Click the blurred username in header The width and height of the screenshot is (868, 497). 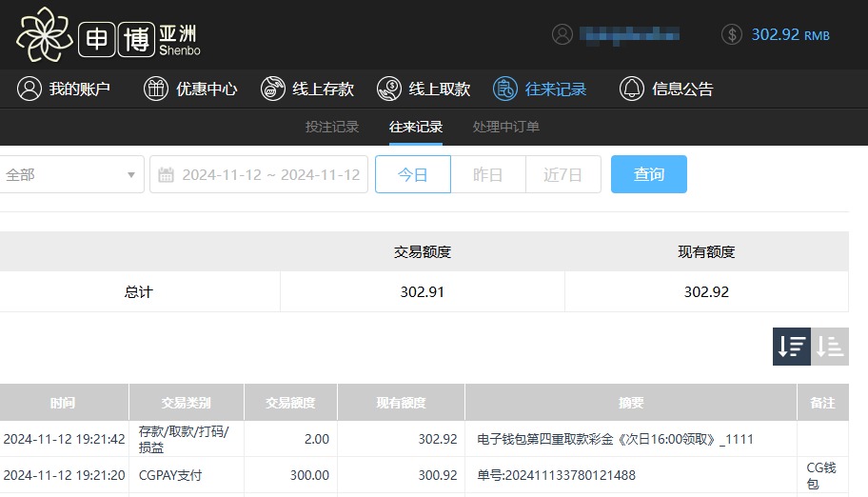click(629, 34)
